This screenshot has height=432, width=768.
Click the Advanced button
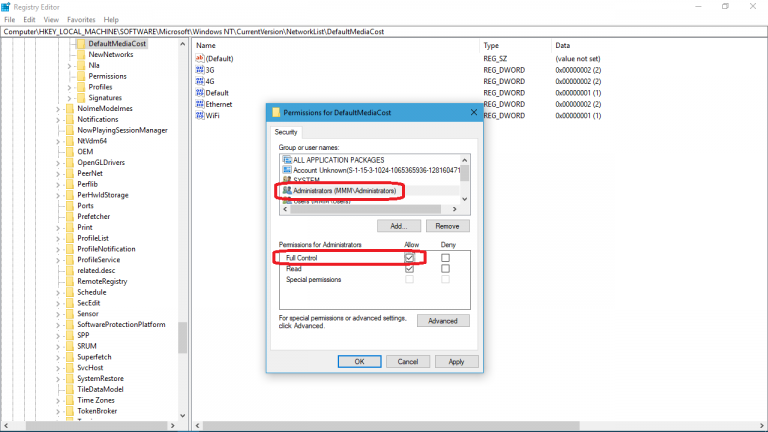(x=442, y=321)
